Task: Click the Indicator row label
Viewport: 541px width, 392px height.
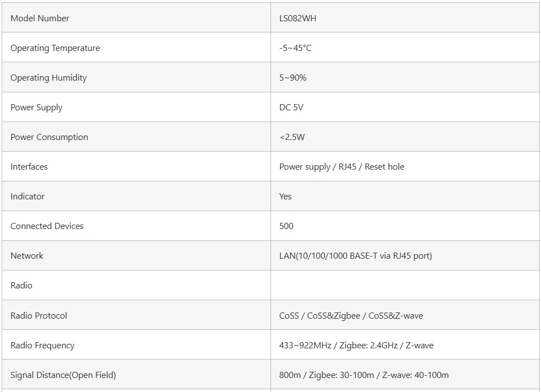Action: click(x=27, y=196)
